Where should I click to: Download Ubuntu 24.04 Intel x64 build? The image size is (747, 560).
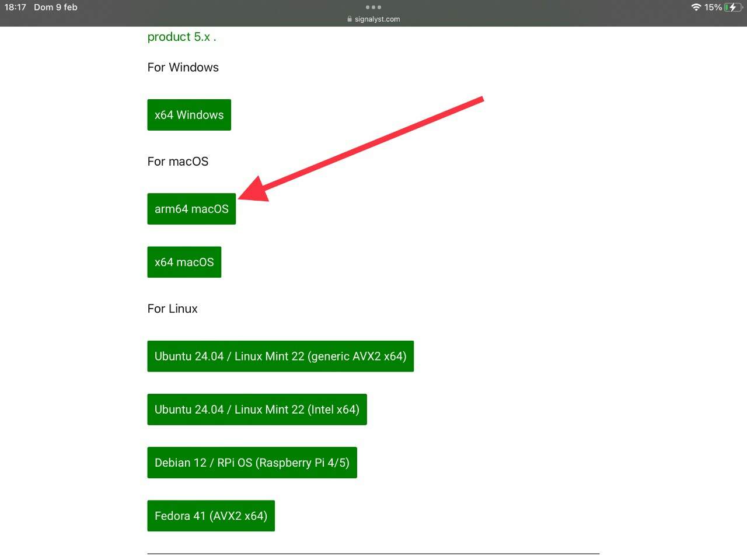point(257,409)
